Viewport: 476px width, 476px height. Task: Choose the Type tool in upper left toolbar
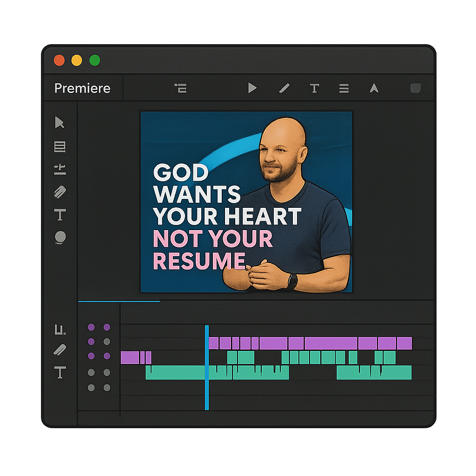(x=60, y=215)
